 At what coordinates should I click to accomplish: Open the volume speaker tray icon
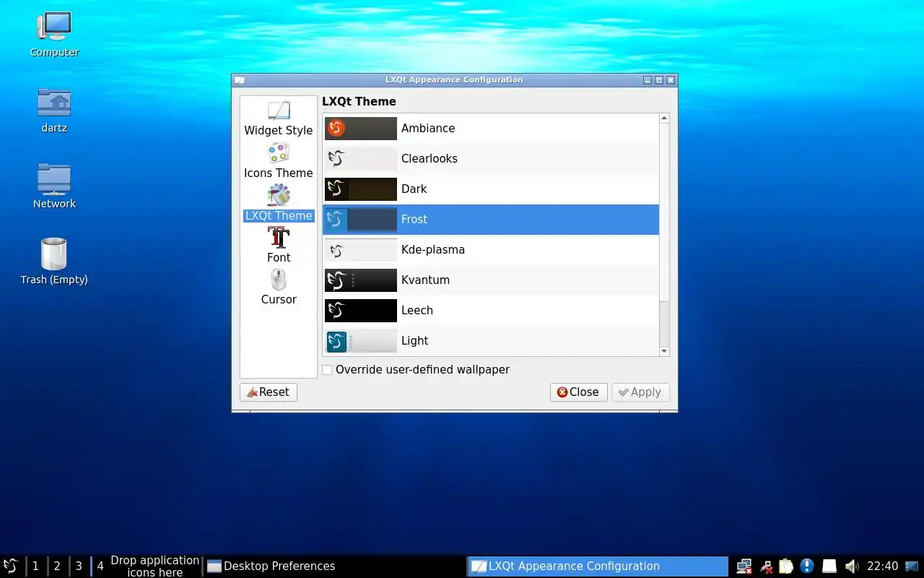click(x=851, y=566)
